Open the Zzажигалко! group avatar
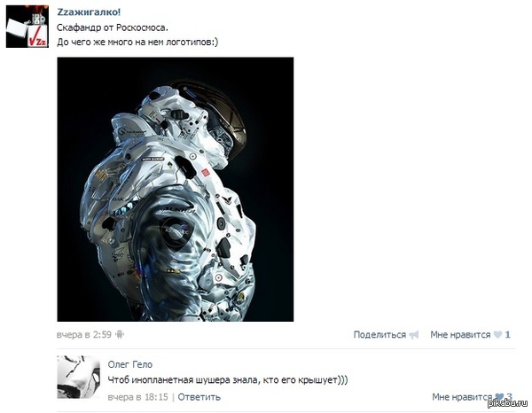 click(27, 27)
